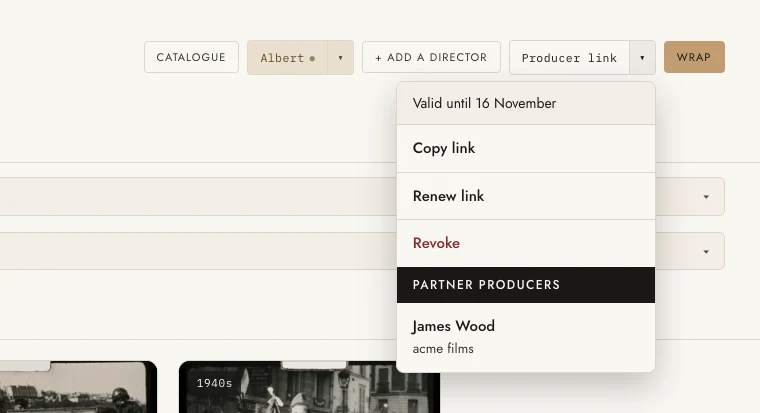Expand the first collapsed section arrow
This screenshot has height=413, width=760.
click(x=706, y=197)
